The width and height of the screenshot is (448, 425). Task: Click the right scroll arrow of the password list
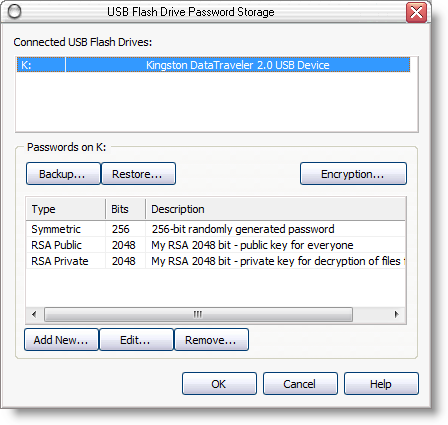point(396,314)
